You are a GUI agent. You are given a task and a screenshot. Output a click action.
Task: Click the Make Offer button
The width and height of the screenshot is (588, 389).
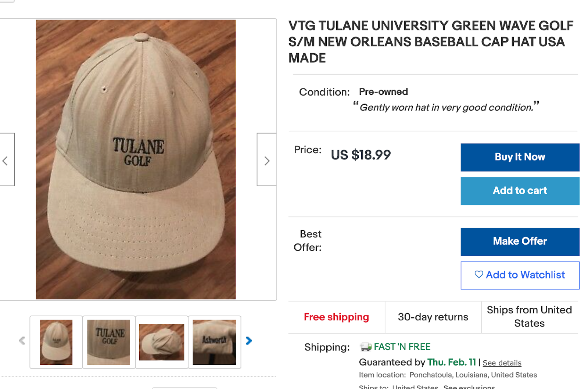click(x=520, y=241)
